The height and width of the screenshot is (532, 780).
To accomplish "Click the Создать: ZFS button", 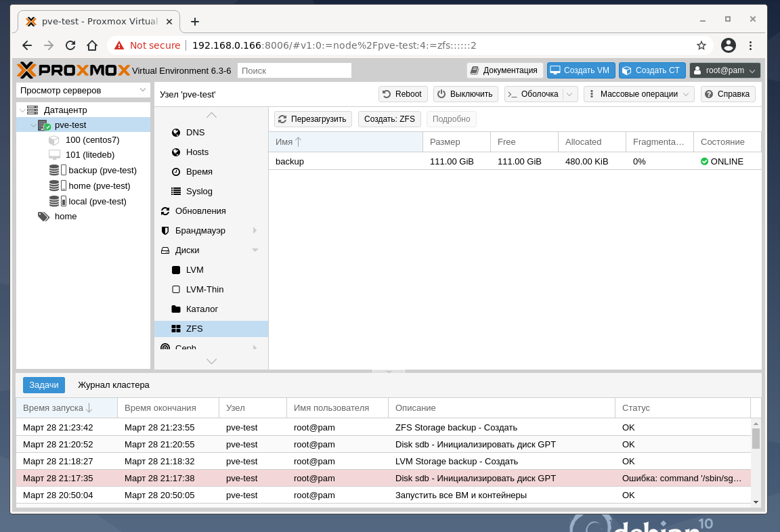I will (389, 119).
